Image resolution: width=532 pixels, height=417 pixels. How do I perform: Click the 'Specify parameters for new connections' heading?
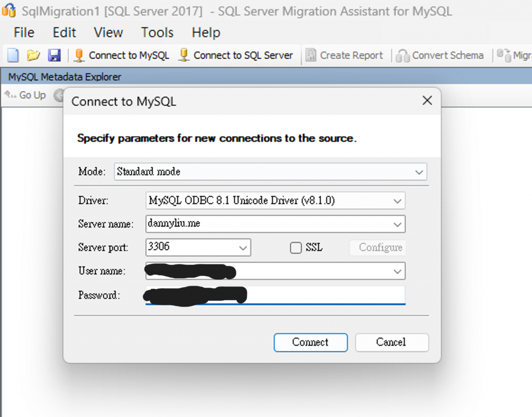point(217,138)
